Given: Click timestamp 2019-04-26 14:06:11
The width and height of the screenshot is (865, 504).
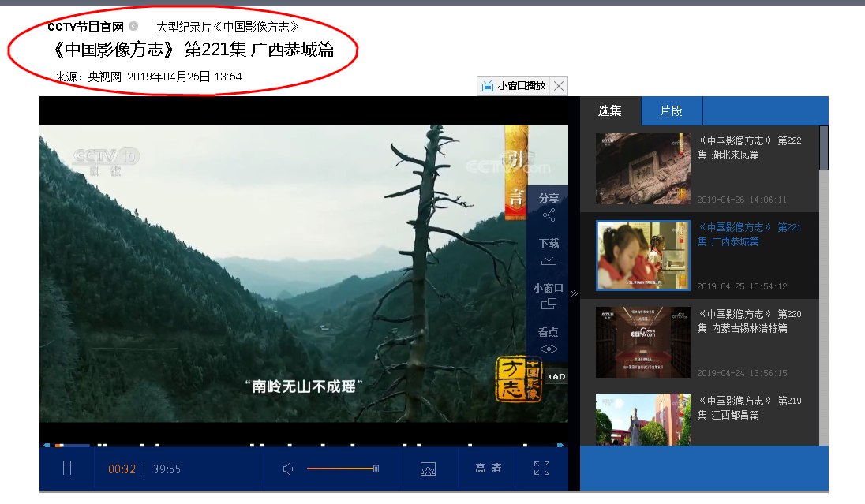Looking at the screenshot, I should [741, 200].
